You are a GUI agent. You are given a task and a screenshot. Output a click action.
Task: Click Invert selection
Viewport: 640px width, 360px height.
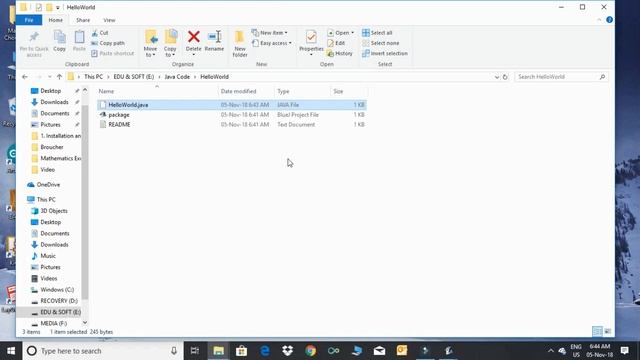(384, 53)
